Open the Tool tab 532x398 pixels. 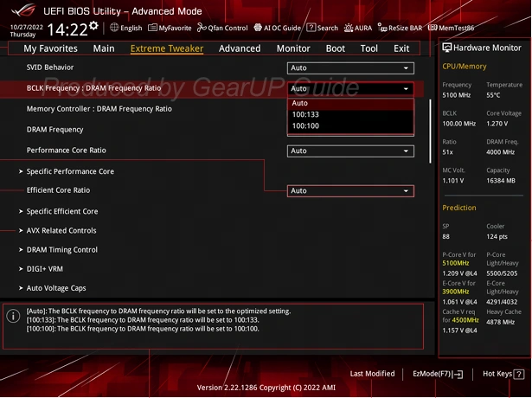click(x=369, y=48)
